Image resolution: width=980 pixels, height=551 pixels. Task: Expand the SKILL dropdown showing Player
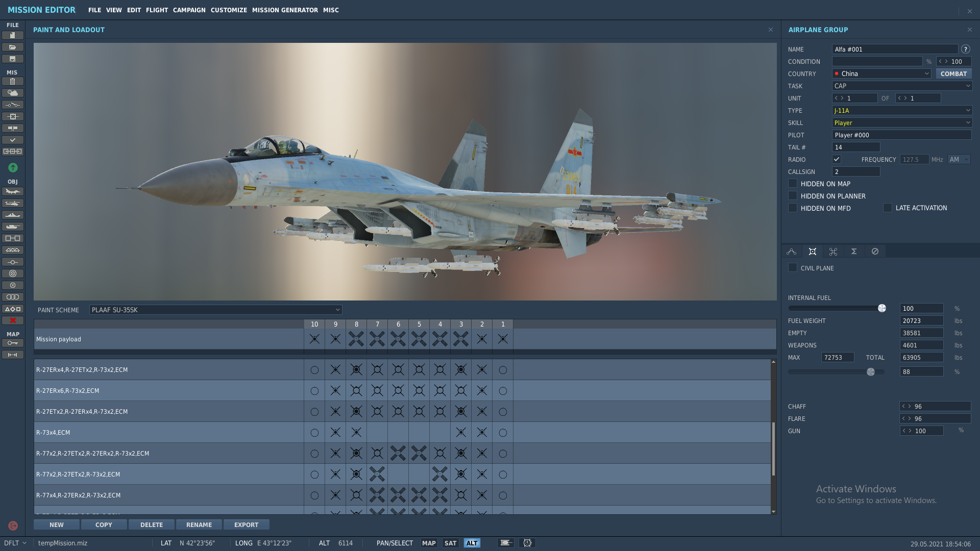902,122
